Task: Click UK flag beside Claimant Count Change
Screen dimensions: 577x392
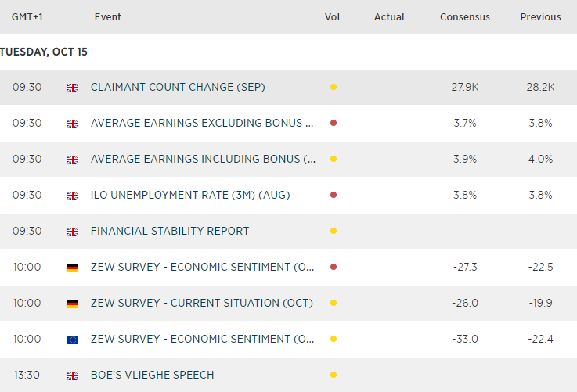Action: [x=73, y=88]
